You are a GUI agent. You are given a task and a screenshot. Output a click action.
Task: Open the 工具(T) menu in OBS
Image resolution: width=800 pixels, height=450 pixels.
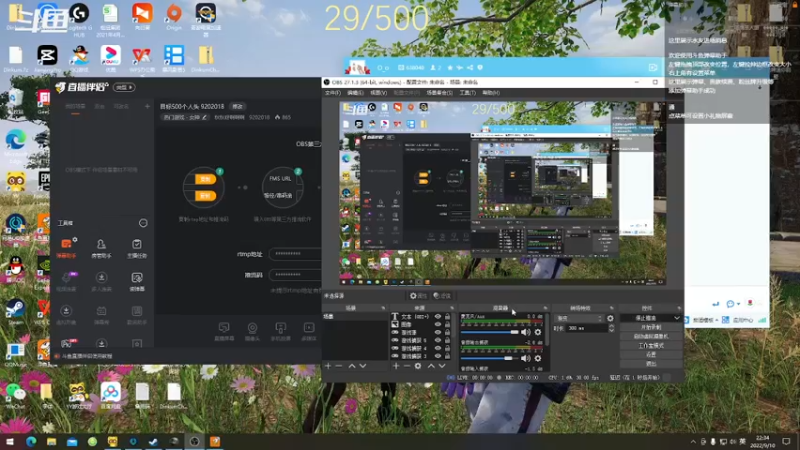[x=467, y=93]
